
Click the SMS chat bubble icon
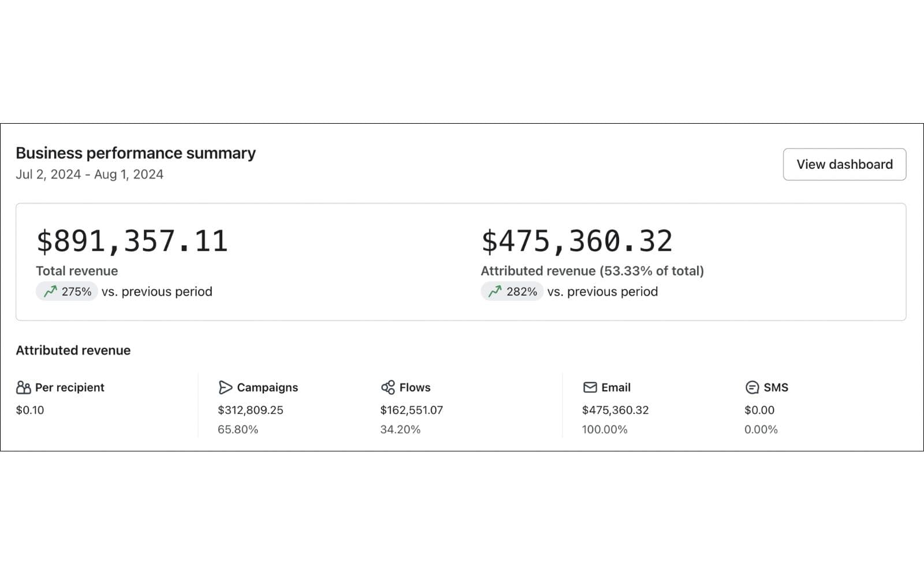click(x=752, y=387)
